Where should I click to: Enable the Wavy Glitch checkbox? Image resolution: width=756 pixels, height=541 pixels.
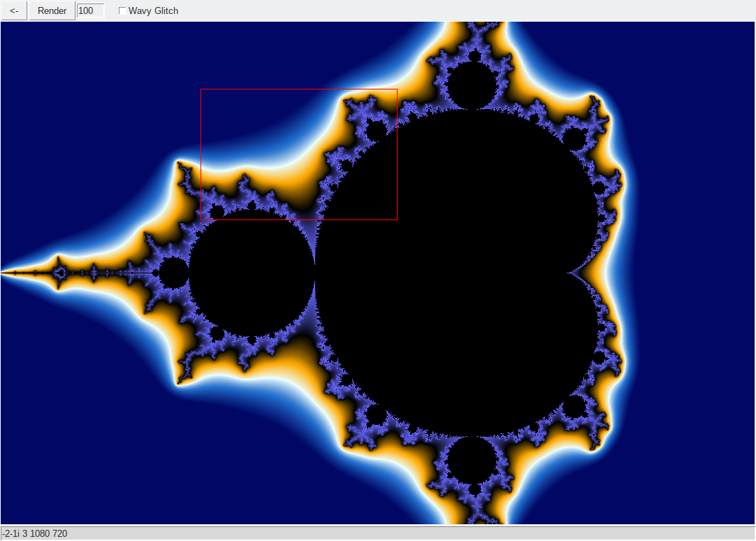tap(122, 10)
